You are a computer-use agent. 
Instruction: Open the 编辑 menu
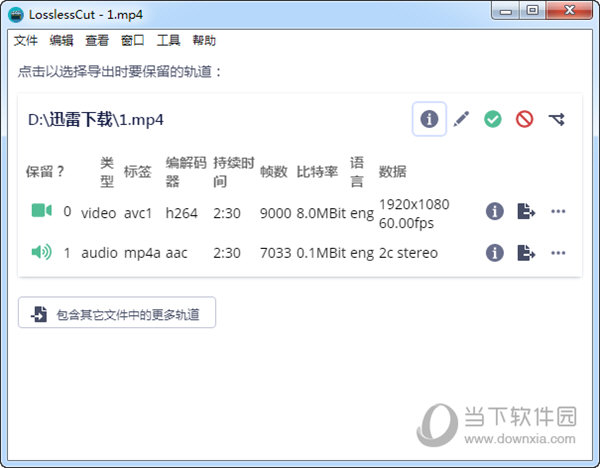point(61,40)
